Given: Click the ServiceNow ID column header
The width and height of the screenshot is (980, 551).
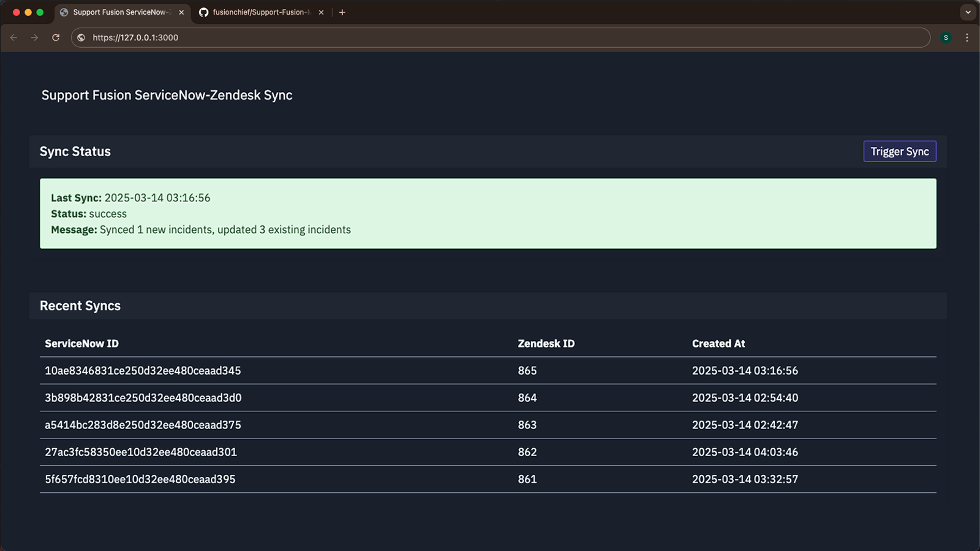Looking at the screenshot, I should [x=81, y=343].
